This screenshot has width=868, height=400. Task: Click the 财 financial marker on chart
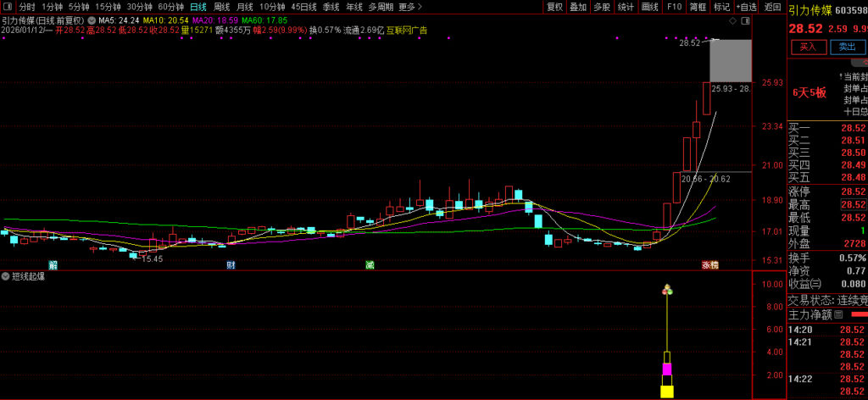pyautogui.click(x=230, y=264)
